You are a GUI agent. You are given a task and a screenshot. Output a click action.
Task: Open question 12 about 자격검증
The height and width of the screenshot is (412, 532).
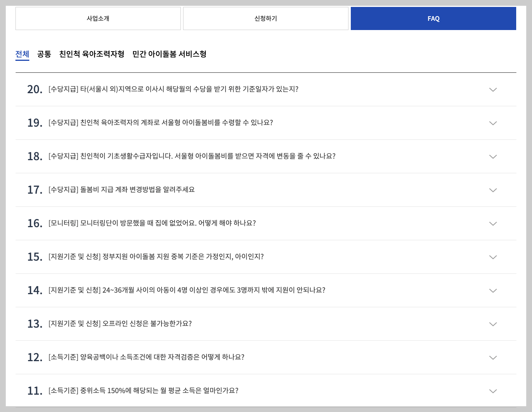click(x=493, y=357)
